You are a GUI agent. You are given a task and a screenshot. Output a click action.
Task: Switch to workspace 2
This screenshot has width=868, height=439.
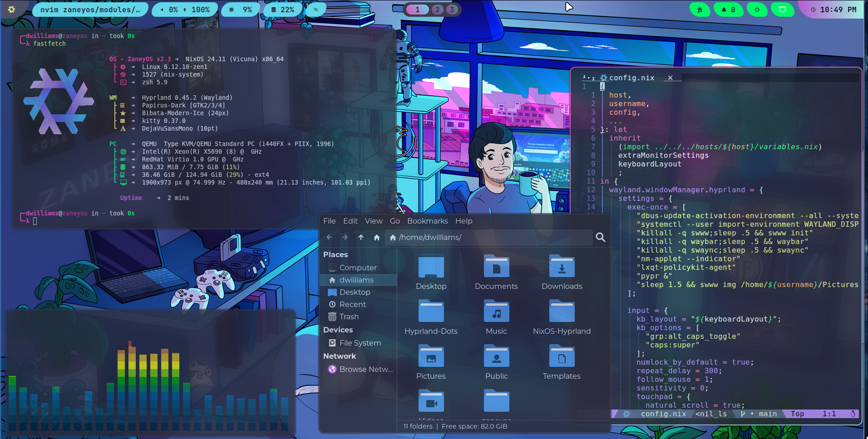point(437,10)
